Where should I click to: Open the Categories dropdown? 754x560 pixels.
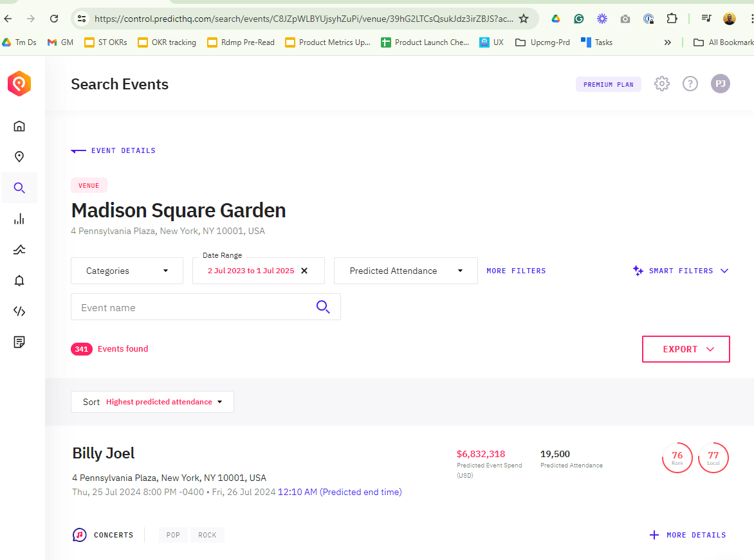126,271
